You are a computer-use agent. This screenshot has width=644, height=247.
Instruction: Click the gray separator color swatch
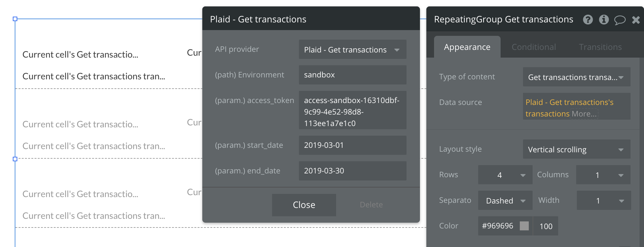pyautogui.click(x=524, y=226)
